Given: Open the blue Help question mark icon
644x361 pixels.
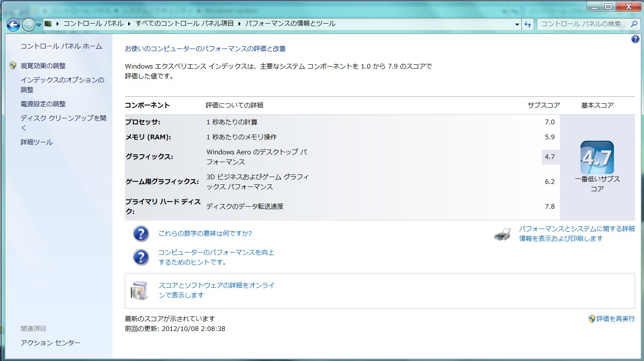Looking at the screenshot, I should (x=635, y=39).
